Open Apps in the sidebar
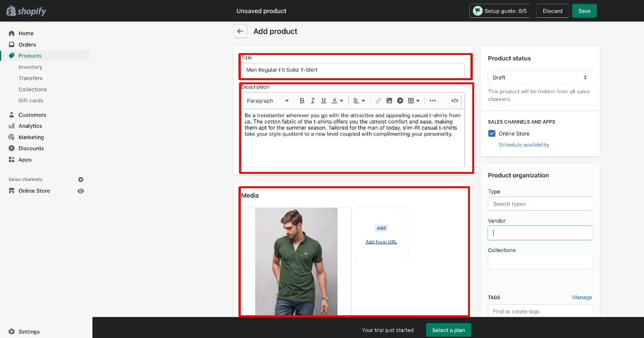This screenshot has width=644, height=338. pos(25,159)
